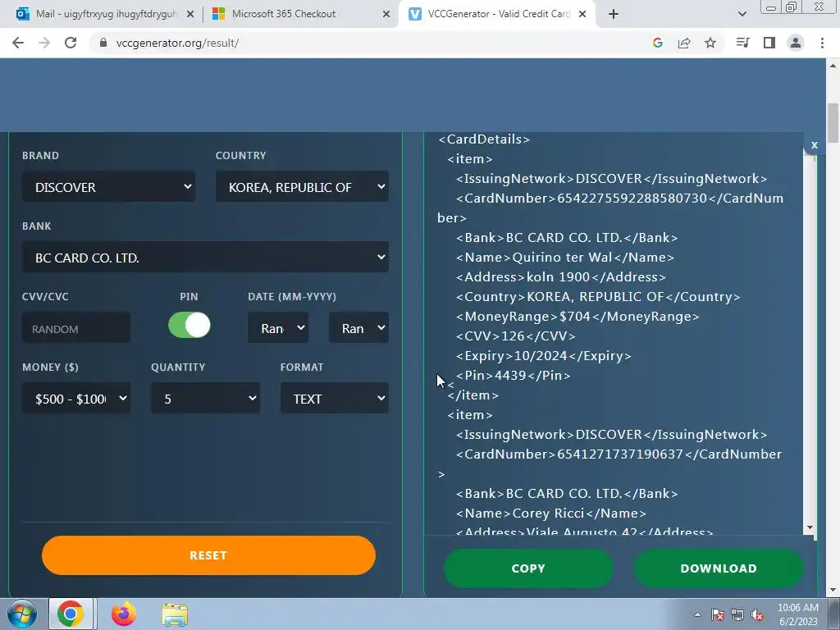This screenshot has height=630, width=840.
Task: Open the tab search chevron
Action: pyautogui.click(x=742, y=14)
